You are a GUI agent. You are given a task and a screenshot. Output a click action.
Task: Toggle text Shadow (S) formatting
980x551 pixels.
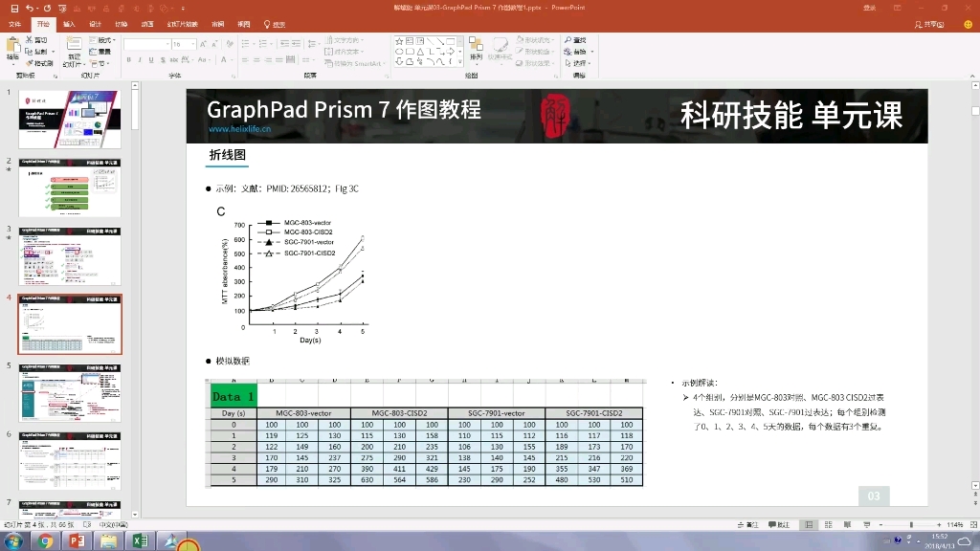click(x=163, y=60)
